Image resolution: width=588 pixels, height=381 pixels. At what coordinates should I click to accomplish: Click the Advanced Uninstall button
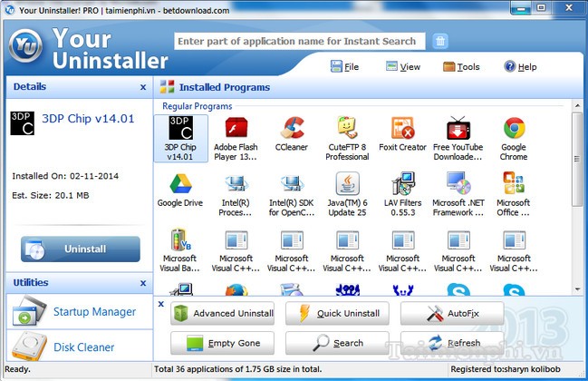(x=222, y=313)
